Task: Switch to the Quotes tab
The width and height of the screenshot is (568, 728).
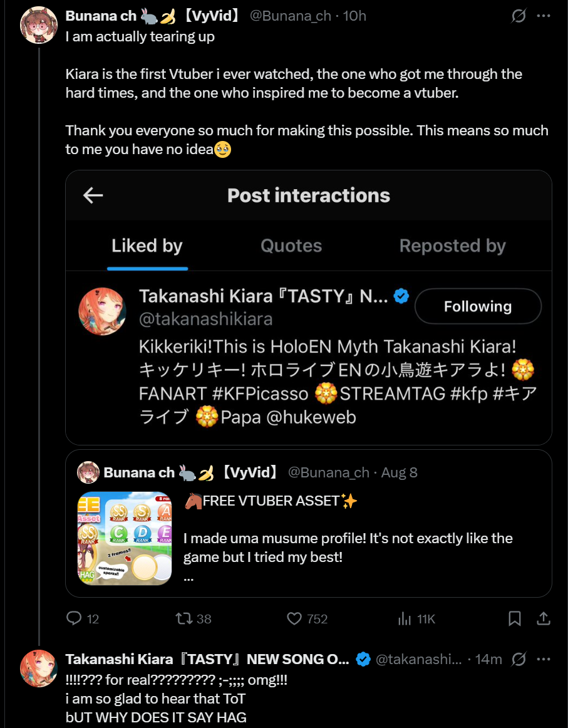Action: (291, 246)
